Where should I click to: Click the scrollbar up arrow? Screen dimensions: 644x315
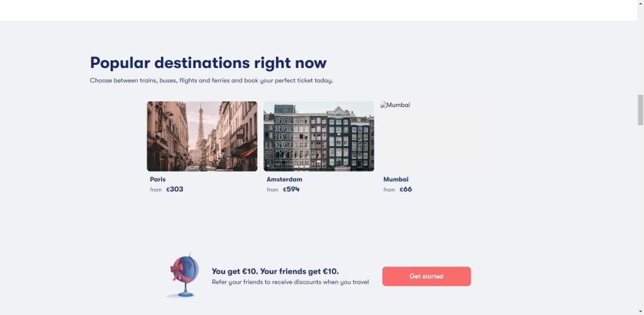640,4
